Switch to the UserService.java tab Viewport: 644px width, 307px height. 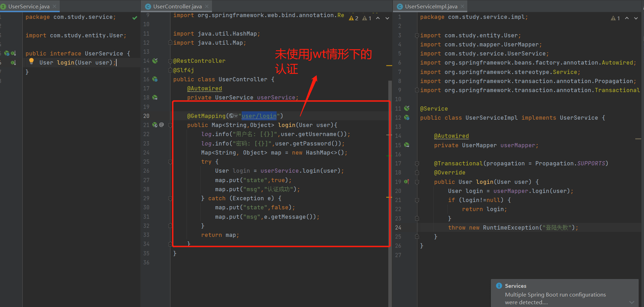pos(29,6)
